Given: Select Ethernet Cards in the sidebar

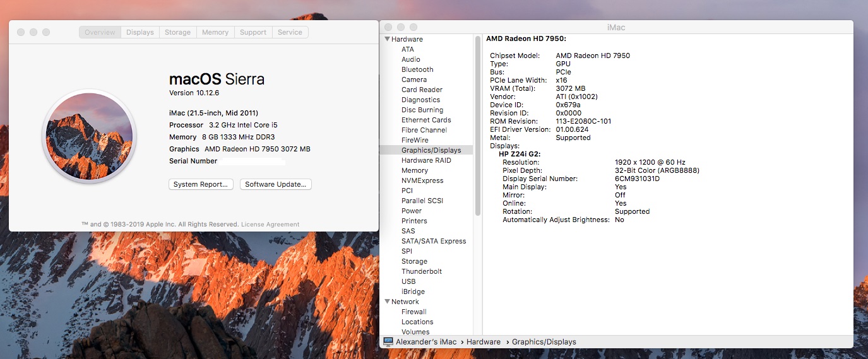Looking at the screenshot, I should tap(426, 120).
